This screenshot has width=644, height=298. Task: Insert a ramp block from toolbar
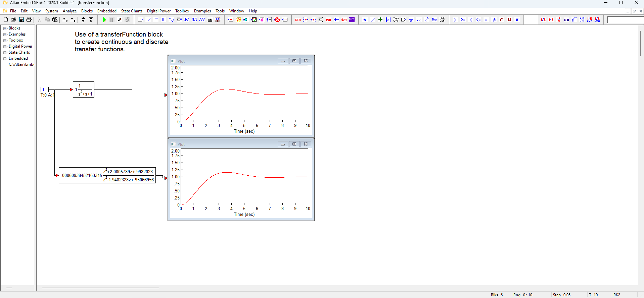point(148,20)
